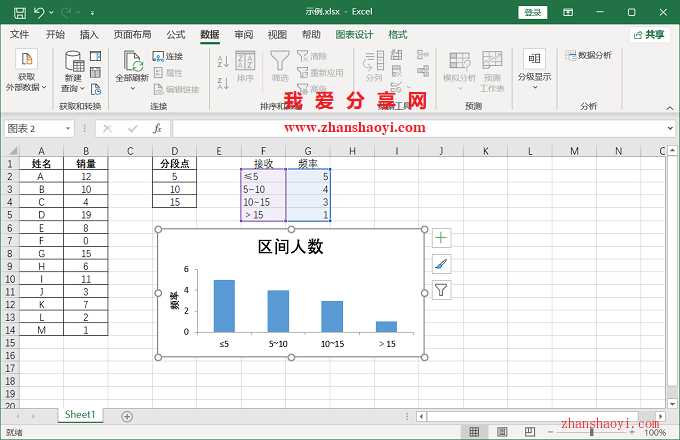Click zoom out minus button
The width and height of the screenshot is (680, 440).
[550, 432]
